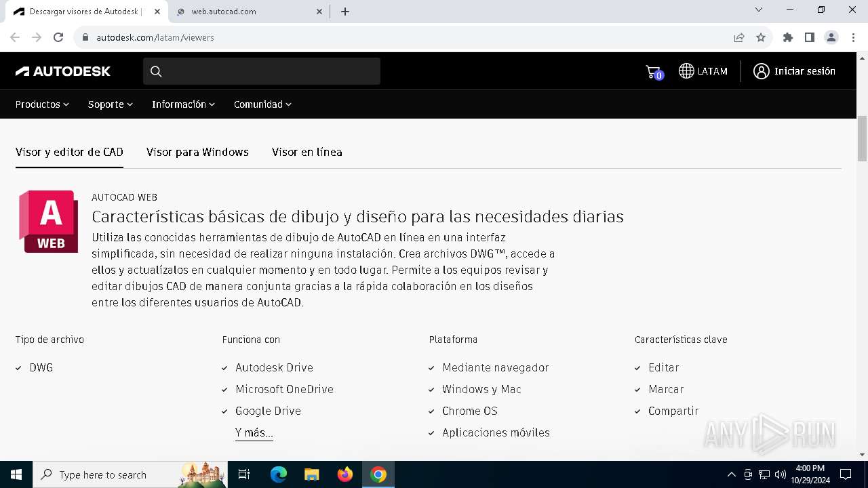
Task: Bookmark this page with the star icon
Action: [x=761, y=37]
